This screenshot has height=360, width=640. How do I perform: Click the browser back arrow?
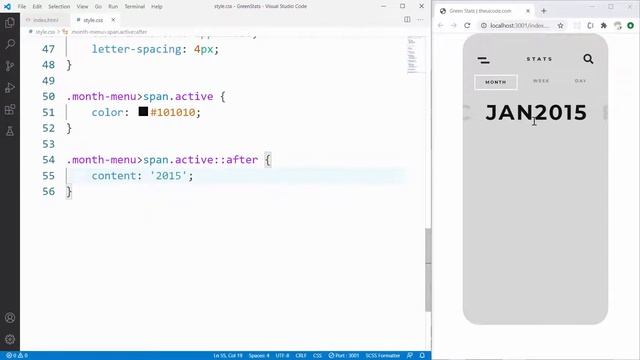pos(440,25)
